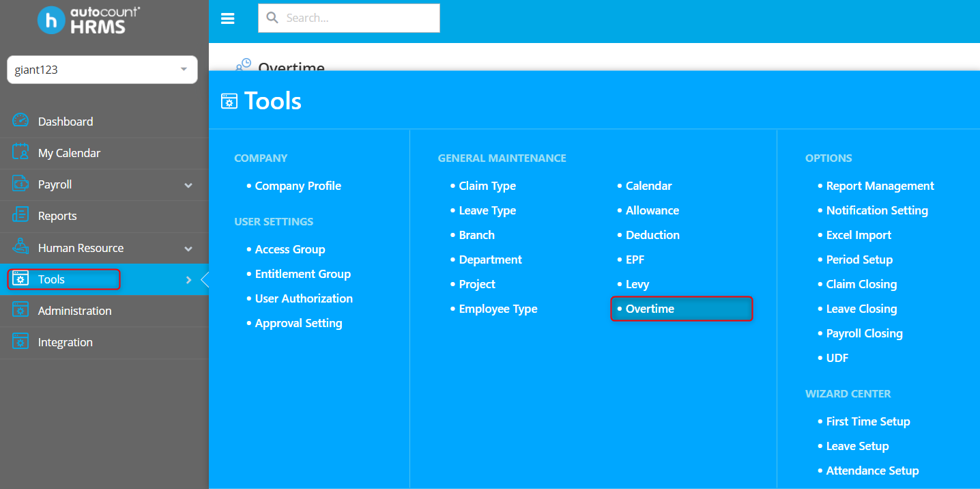Open User Authorization link
This screenshot has width=980, height=489.
coord(304,298)
